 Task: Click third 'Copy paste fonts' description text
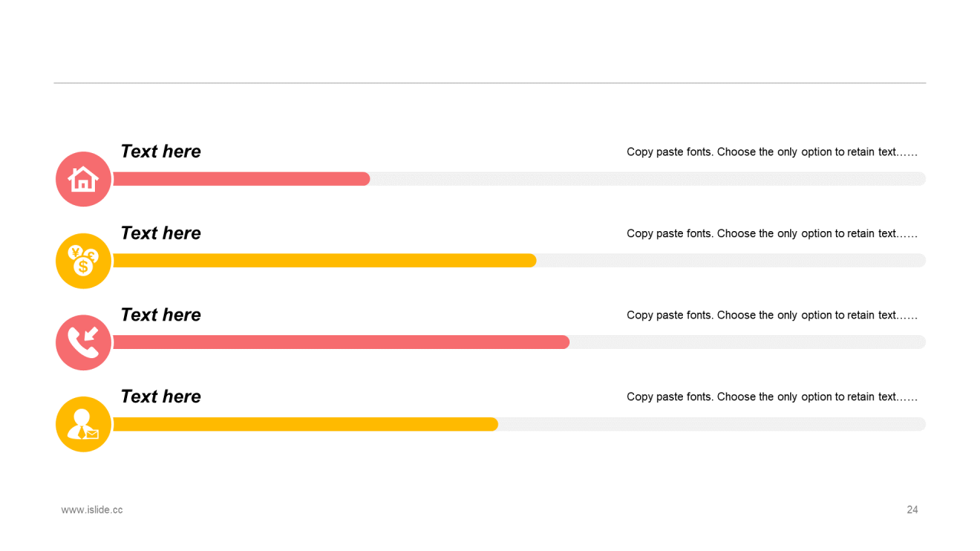pos(772,315)
